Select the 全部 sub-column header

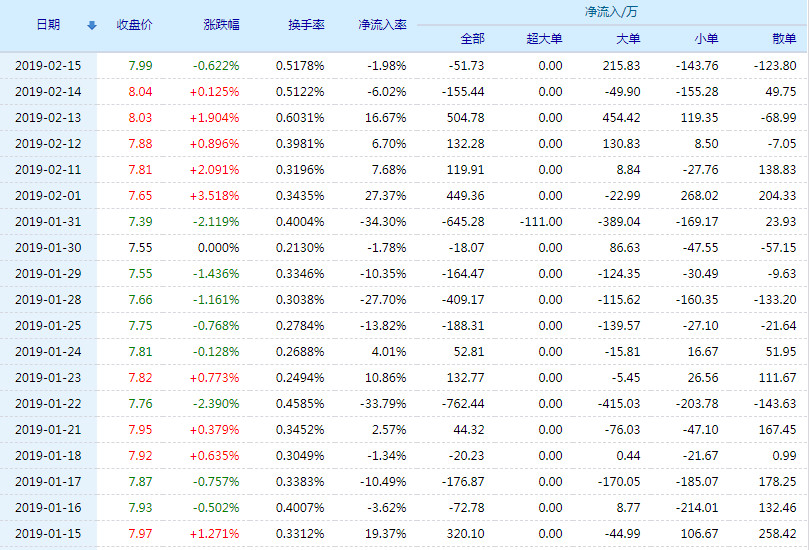(472, 39)
